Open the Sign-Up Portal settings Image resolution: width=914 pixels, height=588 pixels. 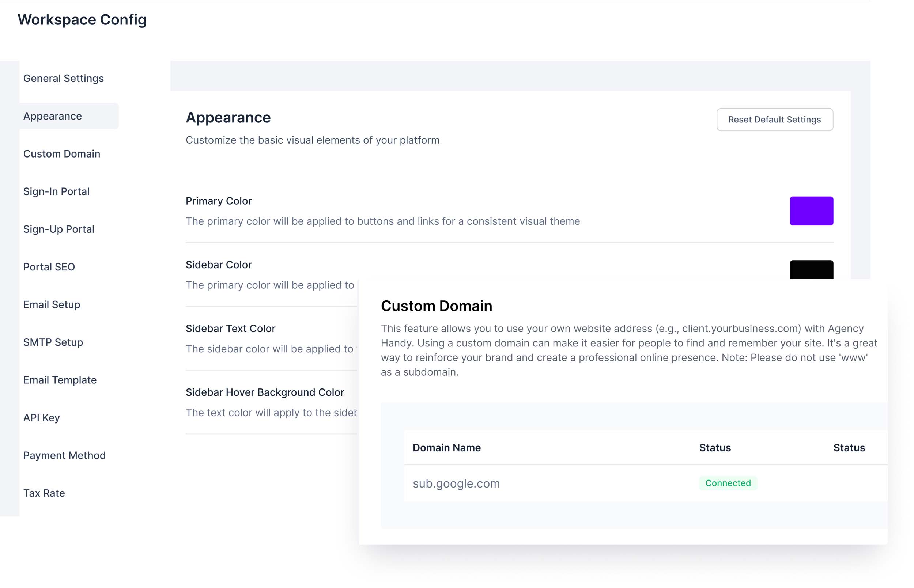pyautogui.click(x=59, y=229)
